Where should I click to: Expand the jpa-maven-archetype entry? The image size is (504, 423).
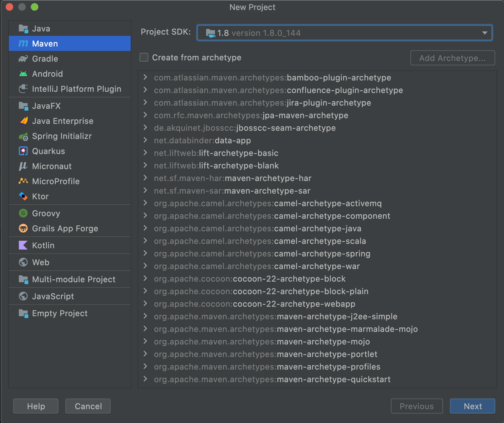pyautogui.click(x=145, y=115)
